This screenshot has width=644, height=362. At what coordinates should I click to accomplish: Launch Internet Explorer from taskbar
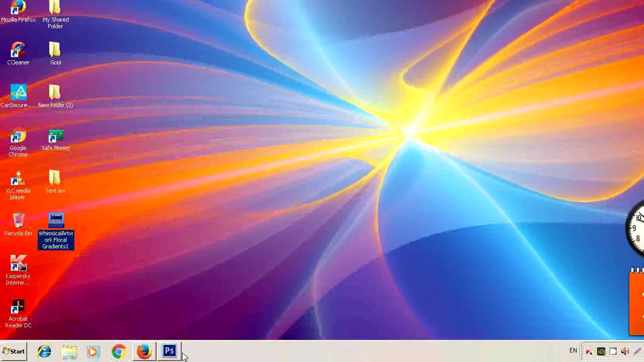click(44, 351)
